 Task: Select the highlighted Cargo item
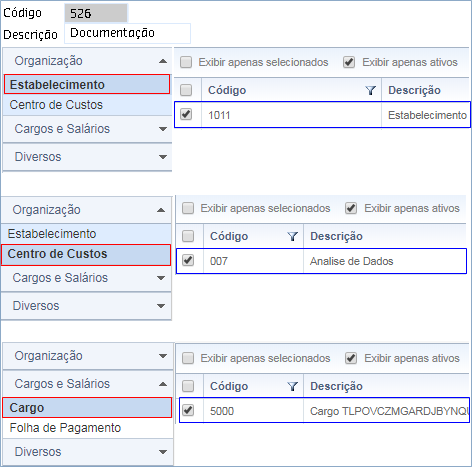click(87, 408)
